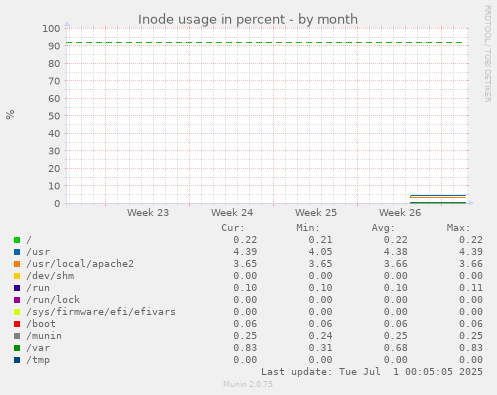Click the % y-axis unit label
The image size is (497, 395).
pyautogui.click(x=10, y=114)
